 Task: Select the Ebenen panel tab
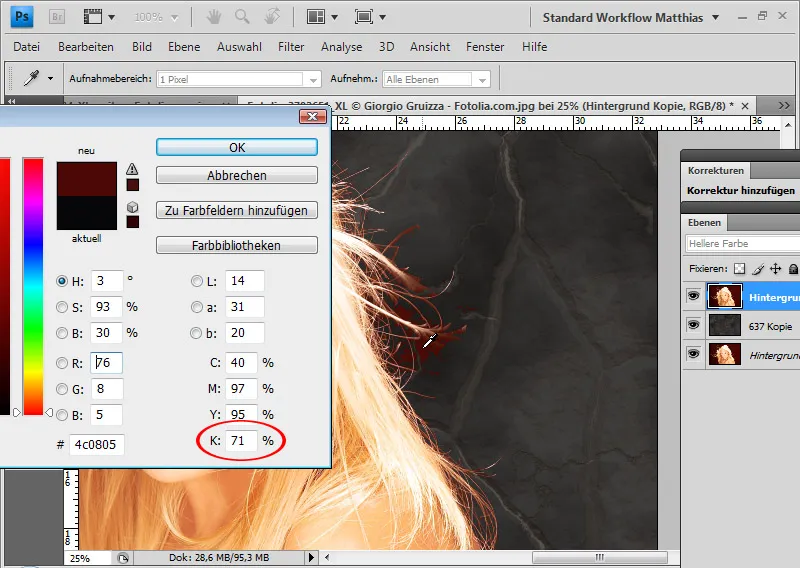point(704,223)
